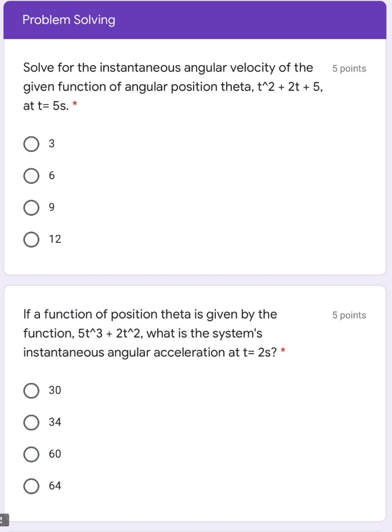The width and height of the screenshot is (392, 532).
Task: Select answer option 9 for the first question
Action: [31, 208]
